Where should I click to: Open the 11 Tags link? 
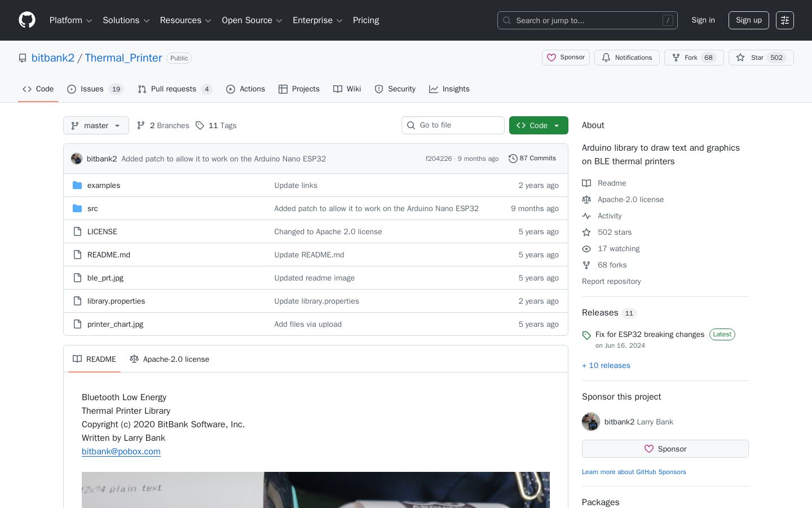pos(216,125)
